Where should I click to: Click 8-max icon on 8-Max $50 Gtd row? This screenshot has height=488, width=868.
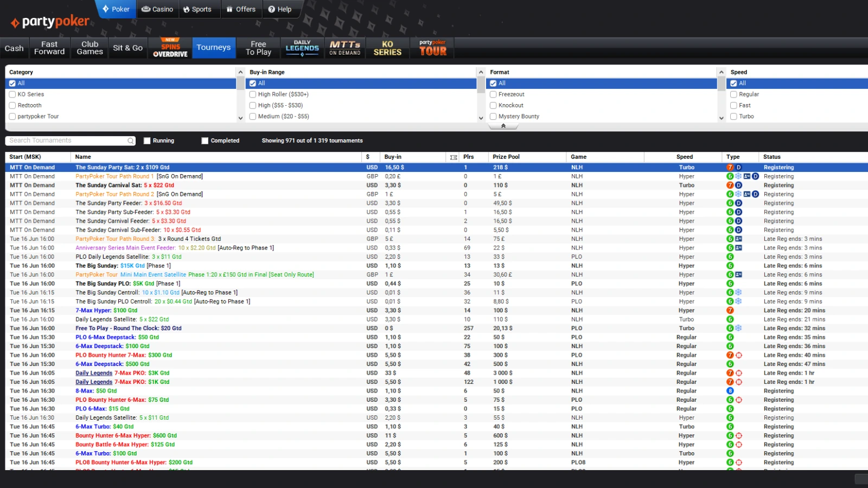click(730, 391)
